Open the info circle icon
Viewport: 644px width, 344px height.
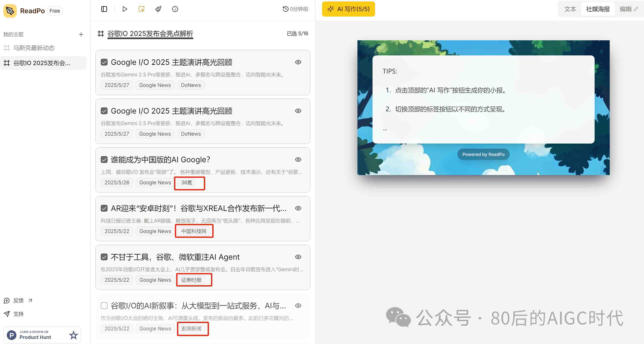tap(175, 9)
